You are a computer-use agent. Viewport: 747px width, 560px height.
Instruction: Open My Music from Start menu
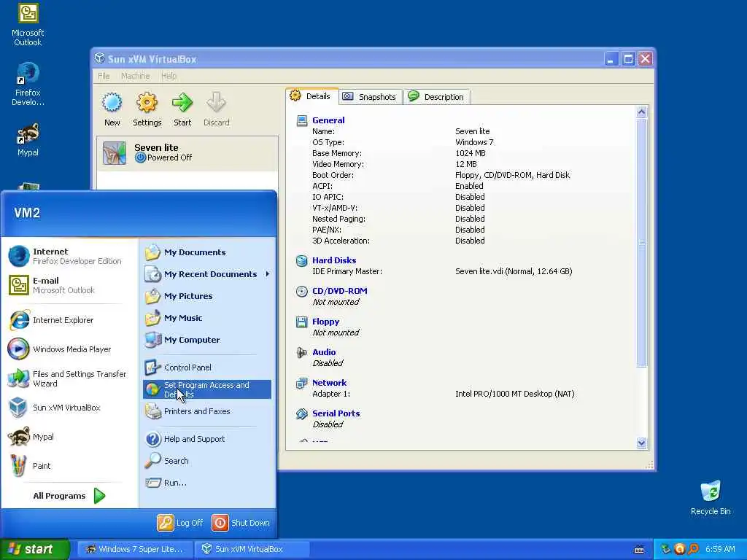click(x=207, y=318)
